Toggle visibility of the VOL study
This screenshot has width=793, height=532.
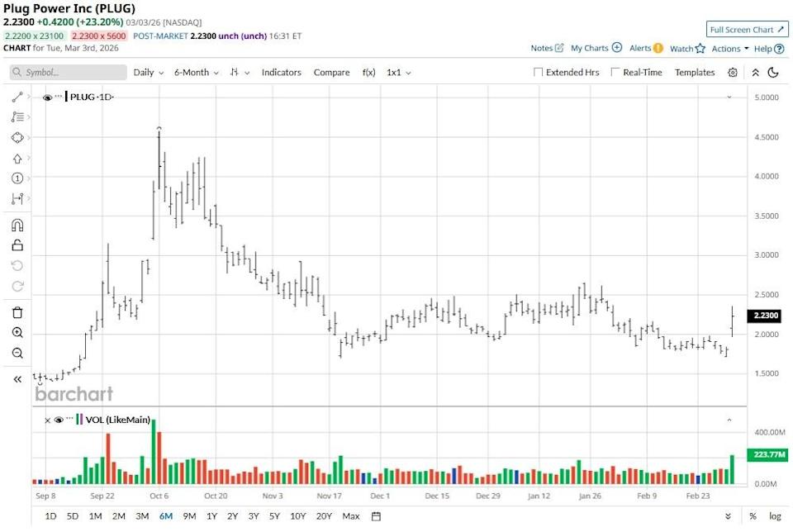point(59,420)
